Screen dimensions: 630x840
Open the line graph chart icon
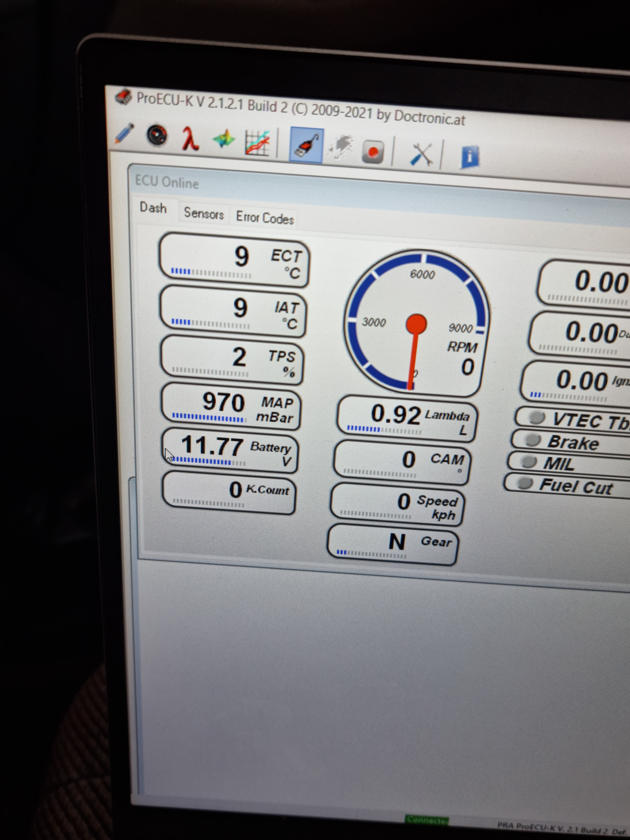coord(257,143)
